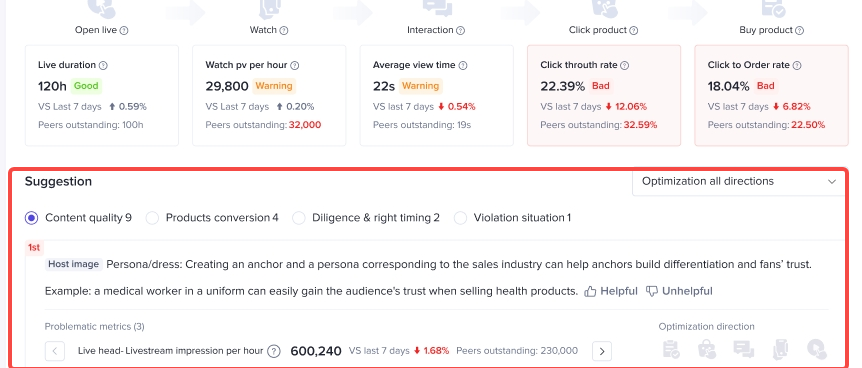Select Violation situation radio option

pos(460,218)
